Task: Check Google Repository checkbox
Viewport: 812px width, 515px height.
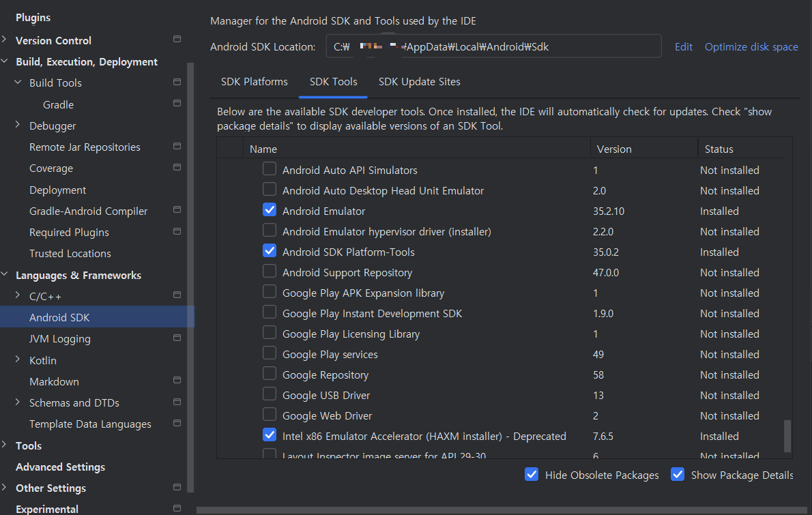Action: (x=270, y=374)
